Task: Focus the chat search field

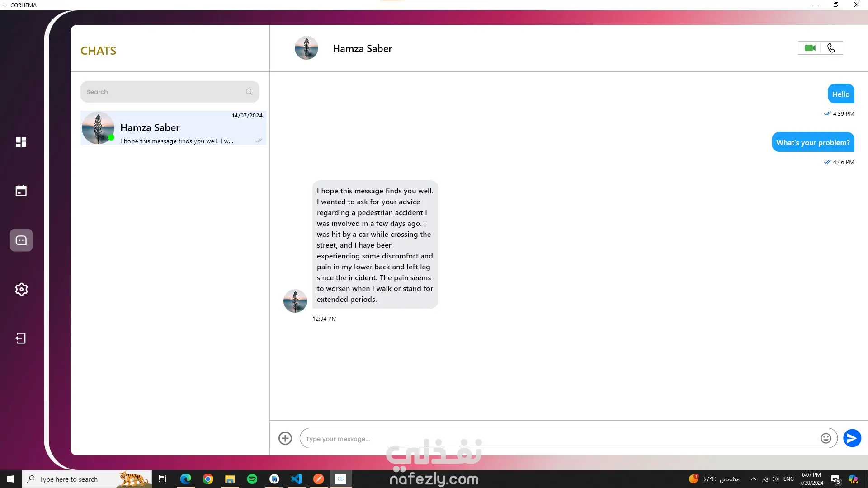Action: [x=163, y=92]
